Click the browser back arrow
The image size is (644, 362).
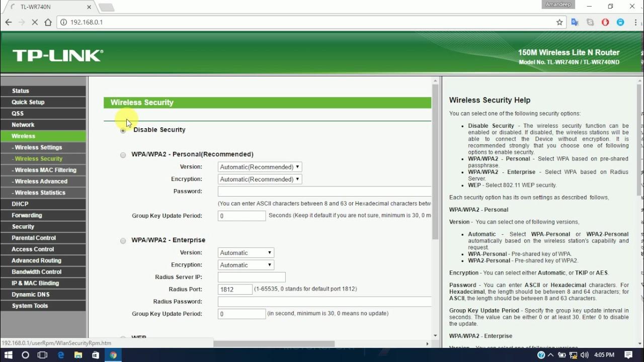click(x=9, y=22)
